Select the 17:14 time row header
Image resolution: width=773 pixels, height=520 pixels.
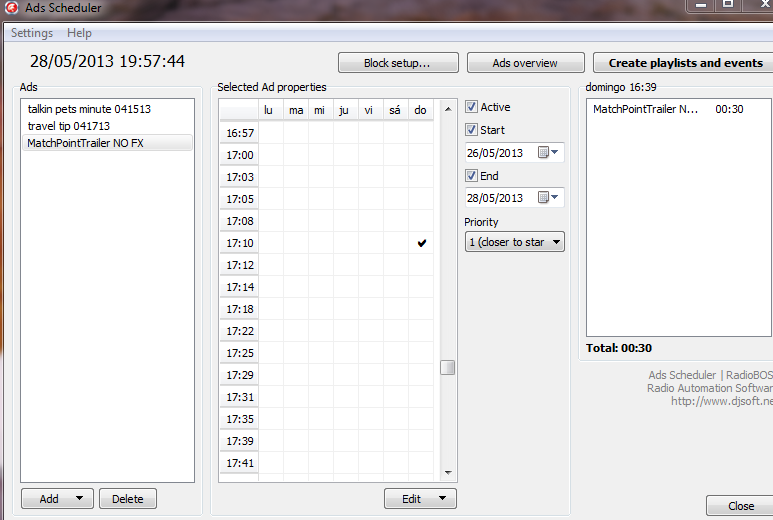click(239, 287)
